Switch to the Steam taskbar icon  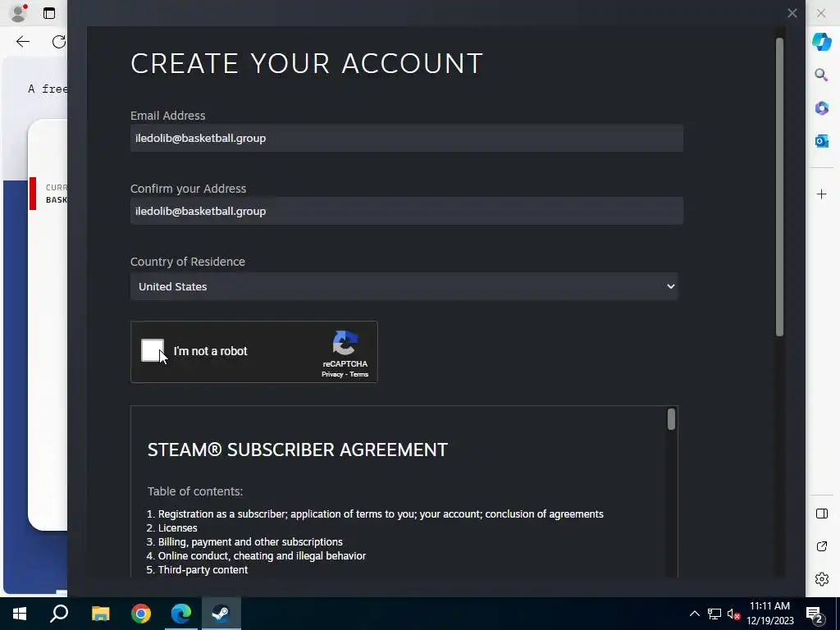[x=221, y=614]
